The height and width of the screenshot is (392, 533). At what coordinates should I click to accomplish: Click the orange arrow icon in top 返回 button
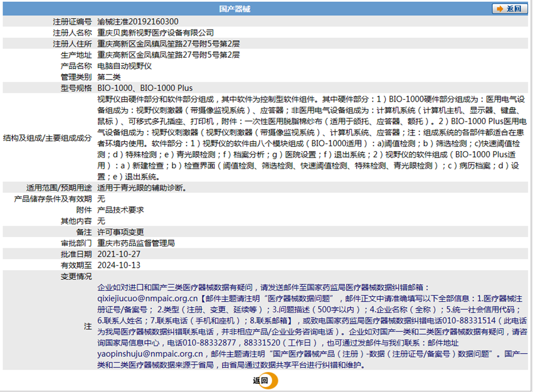click(500, 9)
